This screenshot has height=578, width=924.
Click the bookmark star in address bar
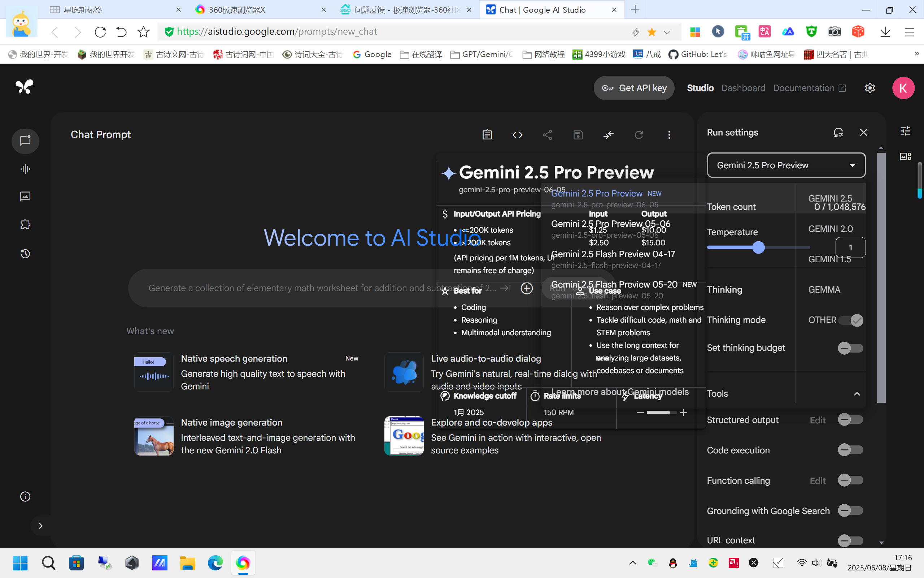click(x=652, y=32)
